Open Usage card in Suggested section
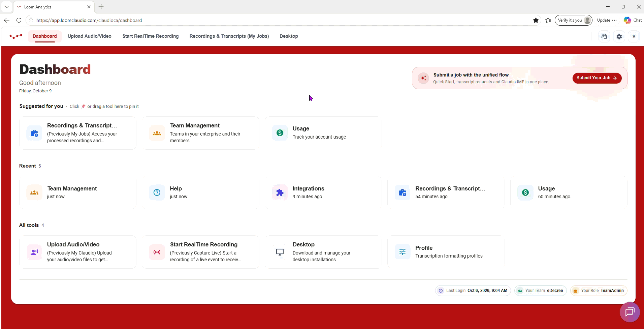 [x=323, y=133]
